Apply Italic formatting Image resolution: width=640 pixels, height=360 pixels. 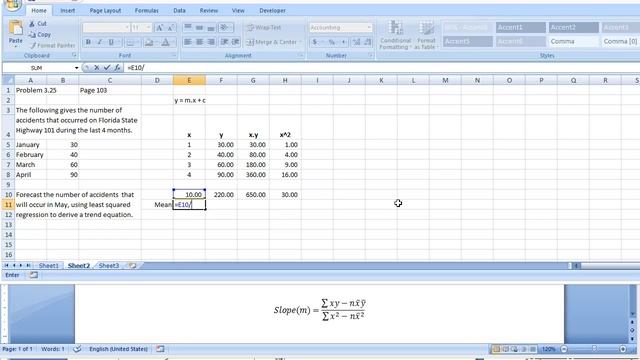tap(100, 42)
